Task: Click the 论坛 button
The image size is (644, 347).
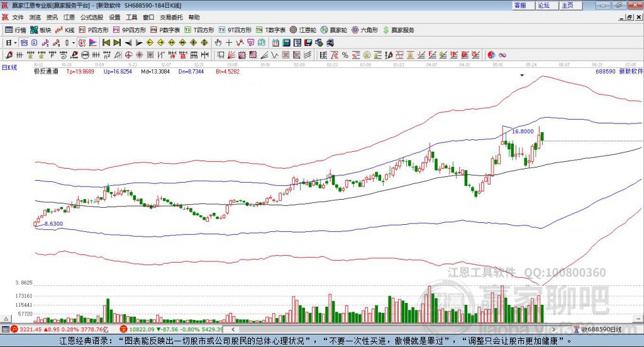Action: (547, 5)
